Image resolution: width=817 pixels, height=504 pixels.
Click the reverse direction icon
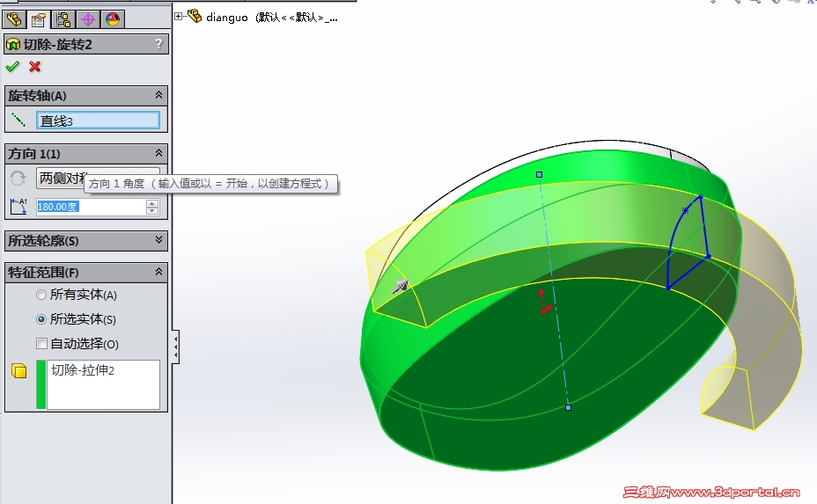(18, 178)
